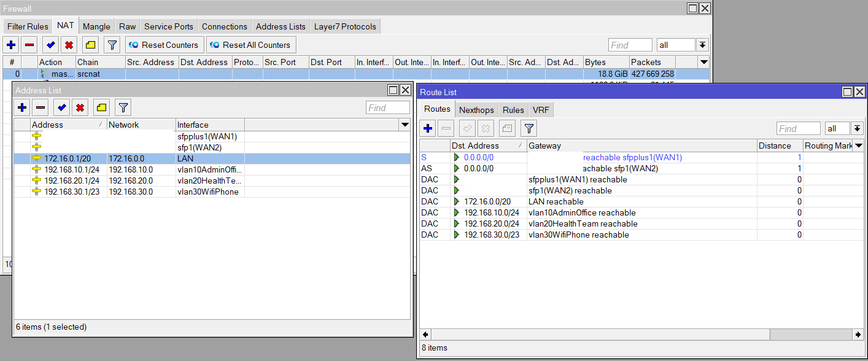Add a new route with the plus icon
Screen dimensions: 868x361
[x=428, y=128]
